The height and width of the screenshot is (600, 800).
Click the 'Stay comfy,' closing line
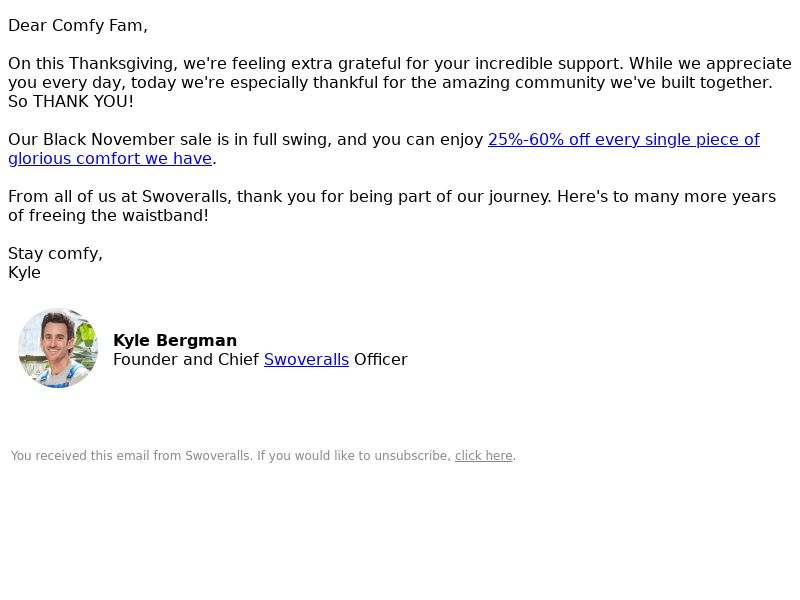pos(55,254)
